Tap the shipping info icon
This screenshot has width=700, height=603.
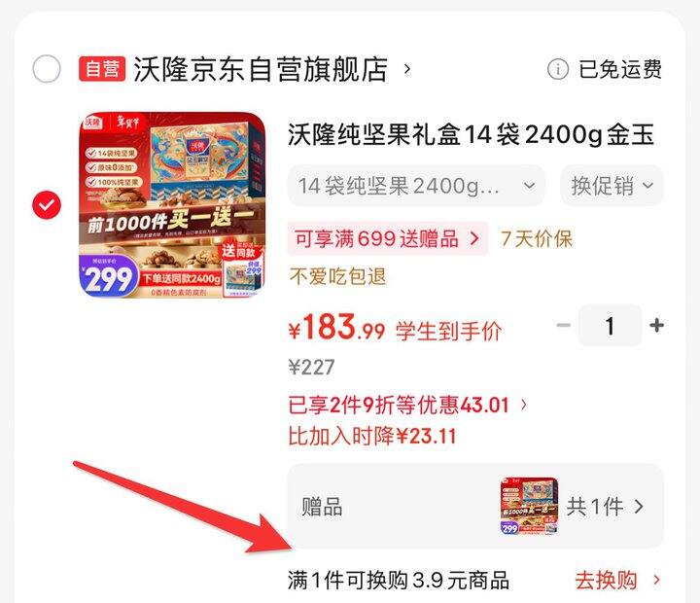pos(558,69)
